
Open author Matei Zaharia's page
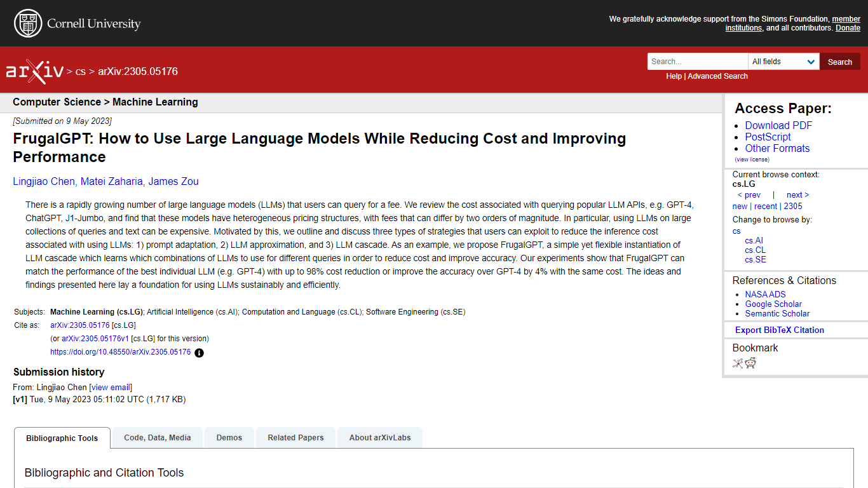[x=112, y=182]
